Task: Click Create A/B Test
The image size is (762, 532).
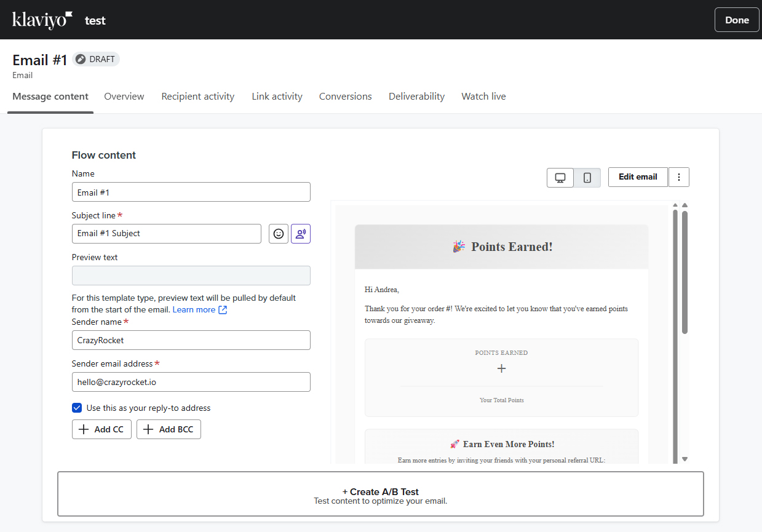Action: (x=381, y=494)
